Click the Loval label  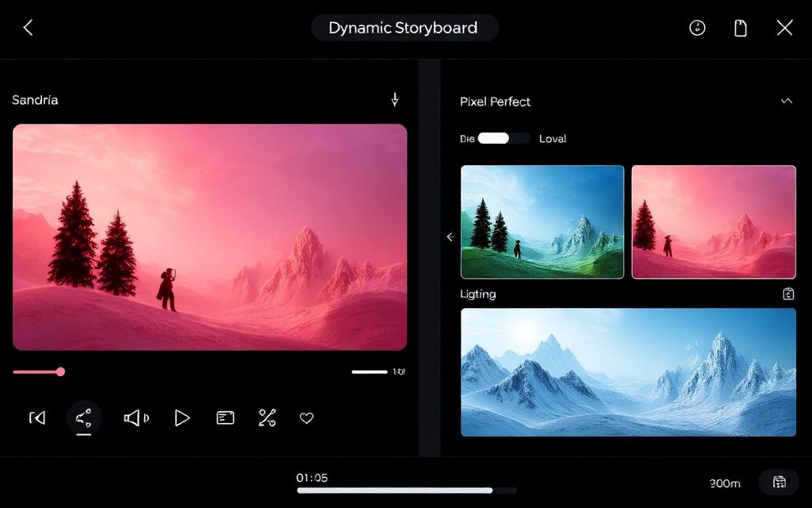[553, 138]
